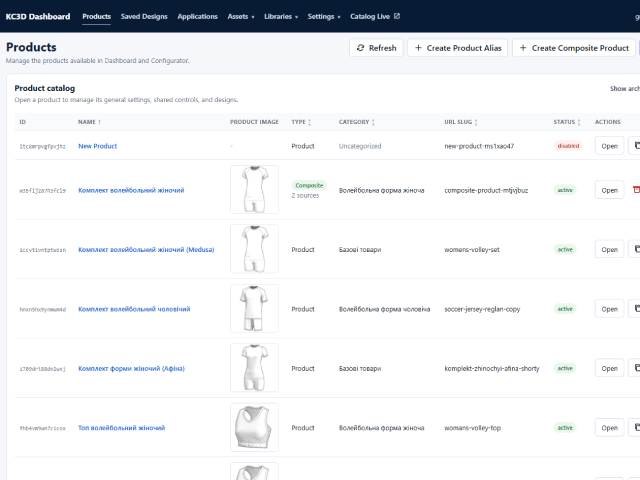Sort table by Category column

(357, 122)
